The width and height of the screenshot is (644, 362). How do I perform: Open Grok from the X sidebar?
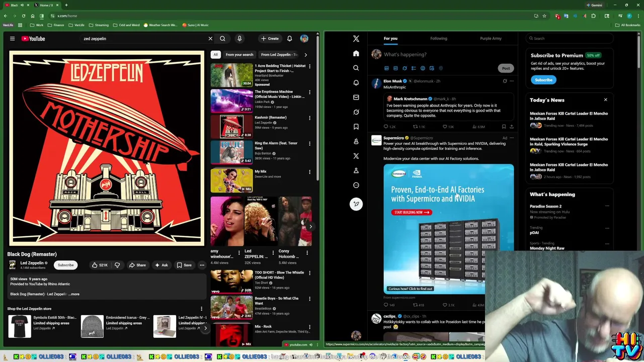click(356, 112)
